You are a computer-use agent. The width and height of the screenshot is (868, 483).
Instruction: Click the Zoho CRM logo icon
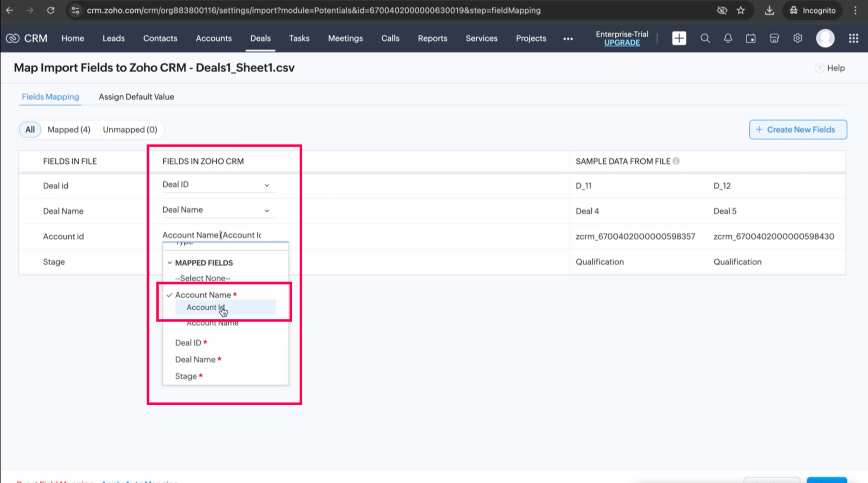pyautogui.click(x=13, y=38)
